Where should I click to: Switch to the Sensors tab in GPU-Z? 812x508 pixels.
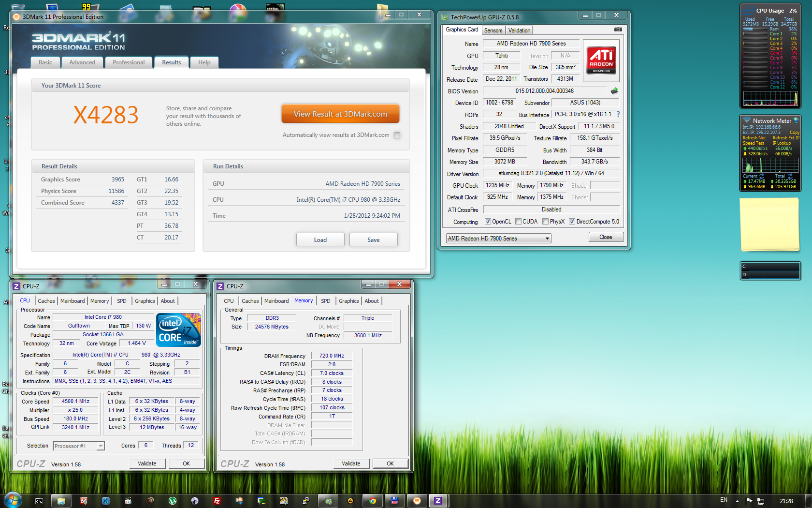[493, 30]
